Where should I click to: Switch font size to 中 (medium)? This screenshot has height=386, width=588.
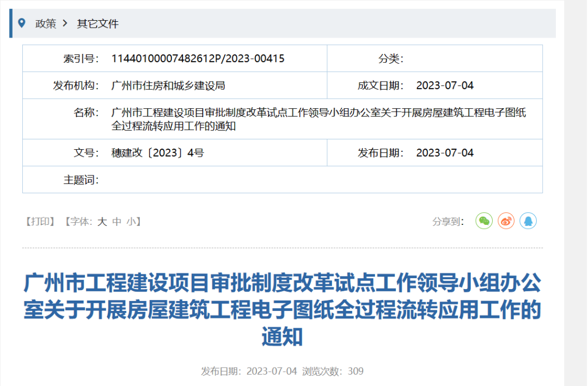point(117,222)
